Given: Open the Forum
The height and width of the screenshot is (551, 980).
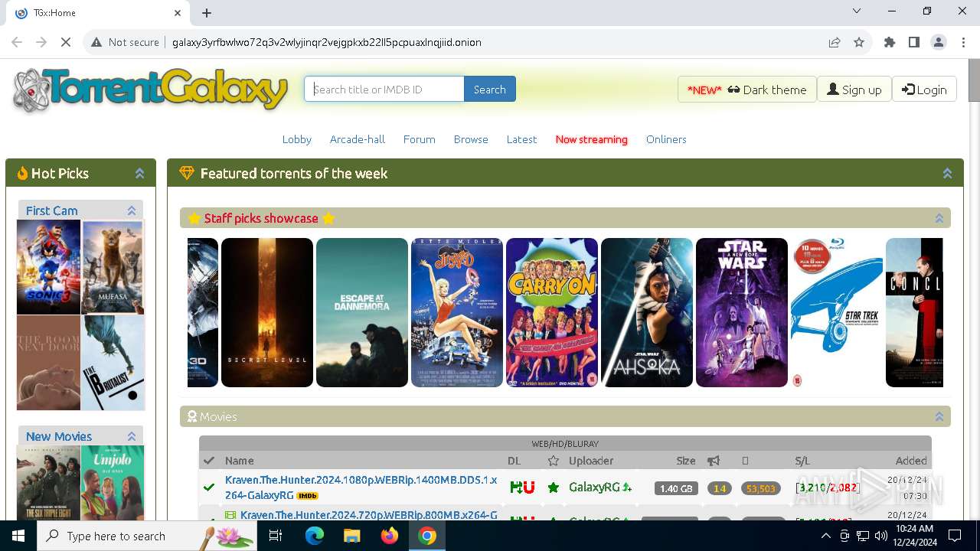Looking at the screenshot, I should coord(419,139).
